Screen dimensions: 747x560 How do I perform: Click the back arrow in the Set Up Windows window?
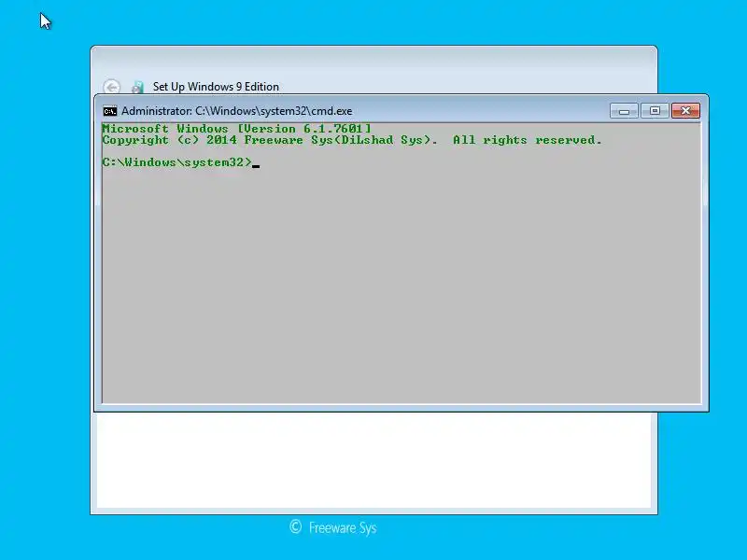click(x=111, y=87)
